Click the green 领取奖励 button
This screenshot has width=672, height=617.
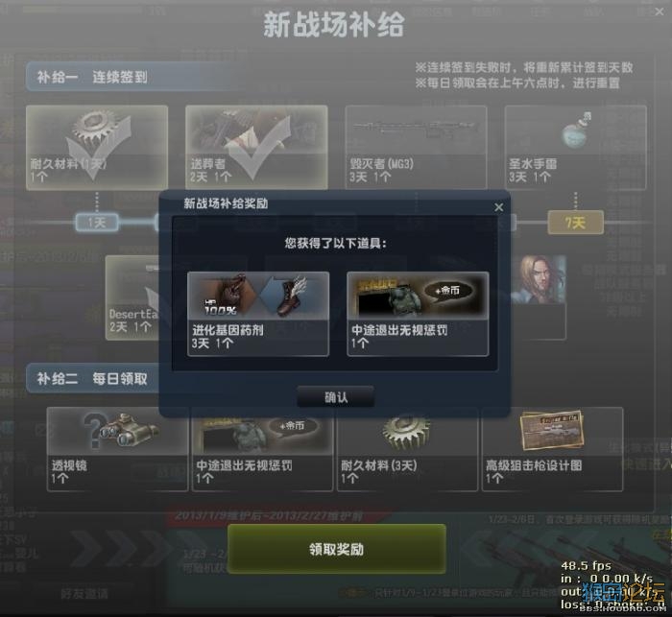[x=336, y=549]
